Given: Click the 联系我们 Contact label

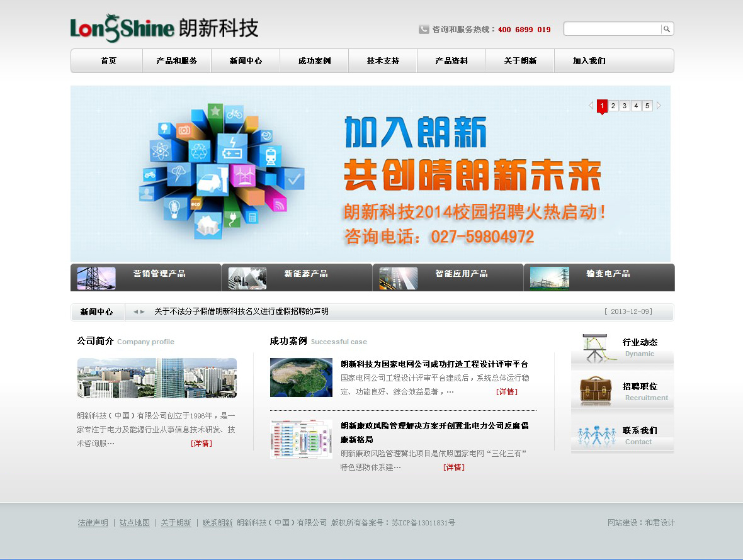Looking at the screenshot, I should coord(640,435).
